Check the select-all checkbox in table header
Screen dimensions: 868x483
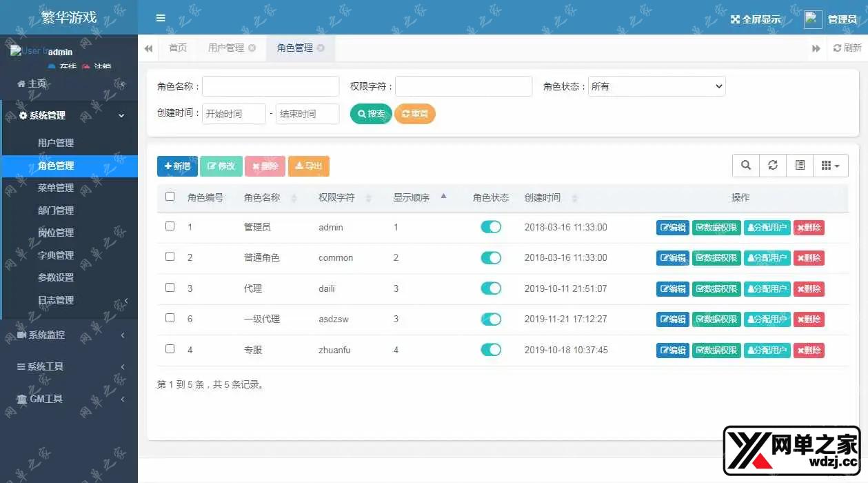pyautogui.click(x=170, y=197)
